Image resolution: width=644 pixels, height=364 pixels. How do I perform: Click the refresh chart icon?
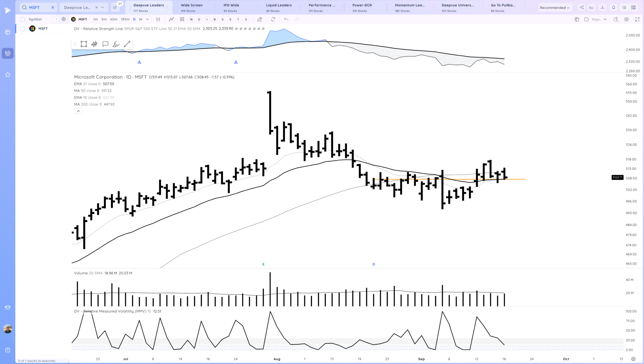coord(273,19)
